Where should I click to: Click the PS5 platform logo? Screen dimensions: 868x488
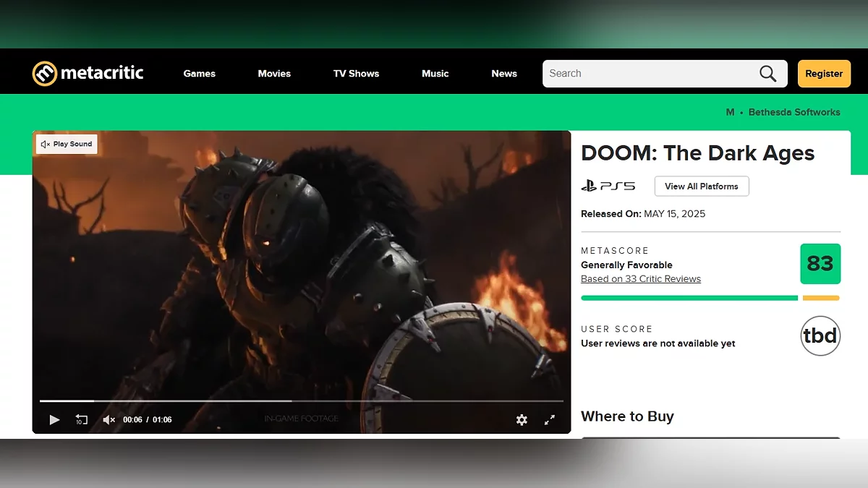coord(608,186)
